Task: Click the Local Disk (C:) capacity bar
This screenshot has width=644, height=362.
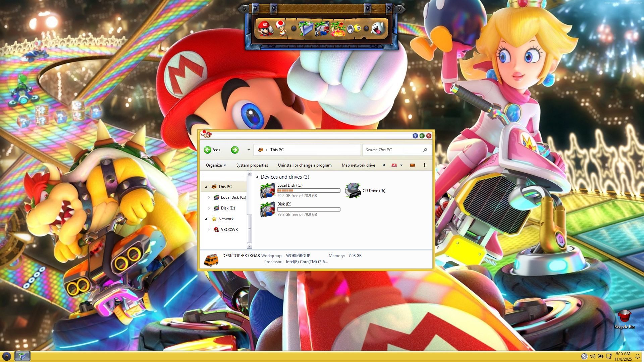Action: pos(309,190)
